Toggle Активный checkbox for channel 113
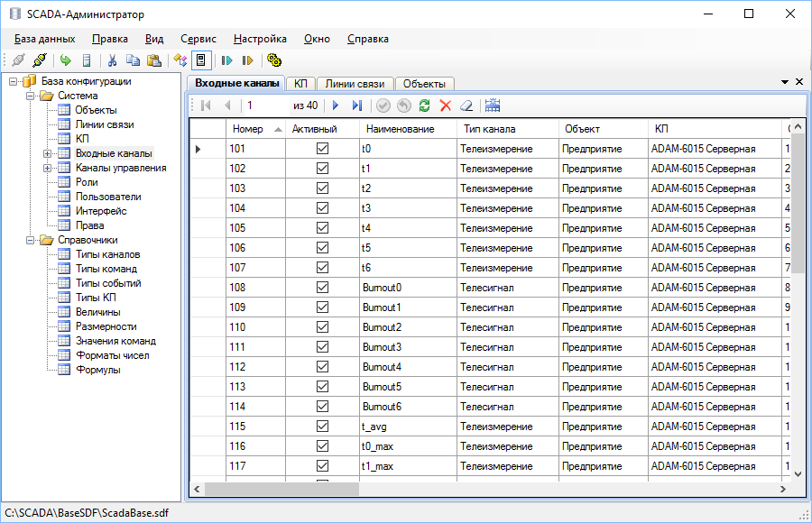The height and width of the screenshot is (523, 812). [322, 387]
